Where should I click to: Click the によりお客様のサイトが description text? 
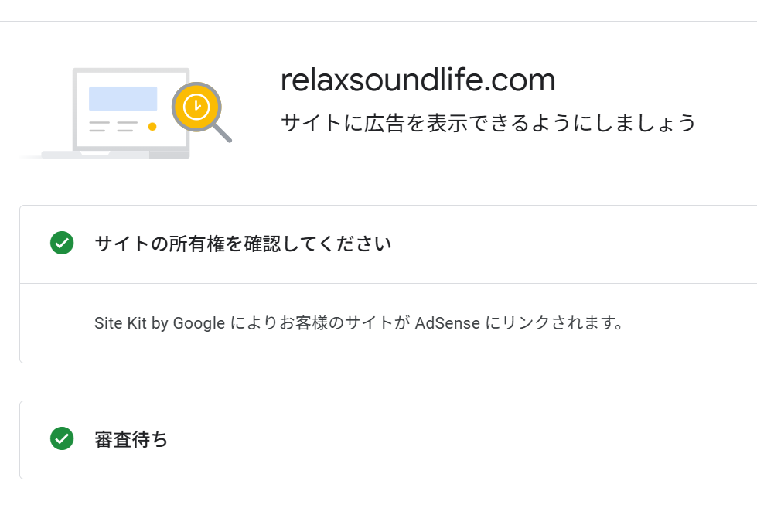tap(319, 322)
